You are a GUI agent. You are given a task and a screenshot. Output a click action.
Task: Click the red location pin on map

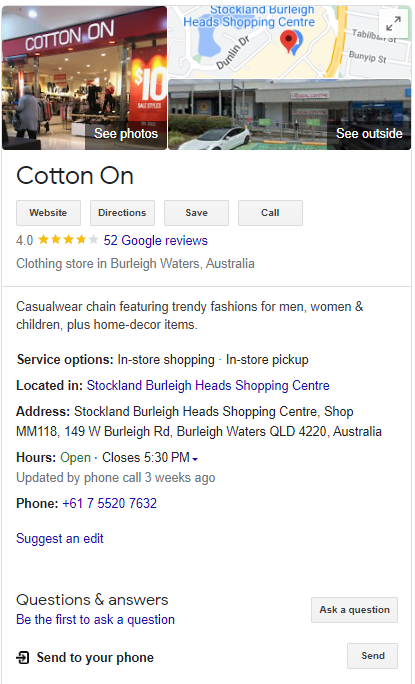(x=288, y=41)
